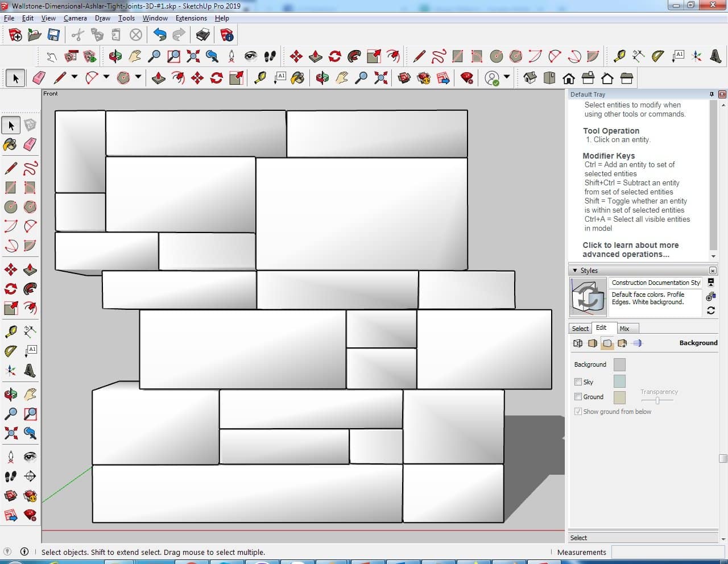
Task: Click the Undo arrow icon
Action: [160, 35]
